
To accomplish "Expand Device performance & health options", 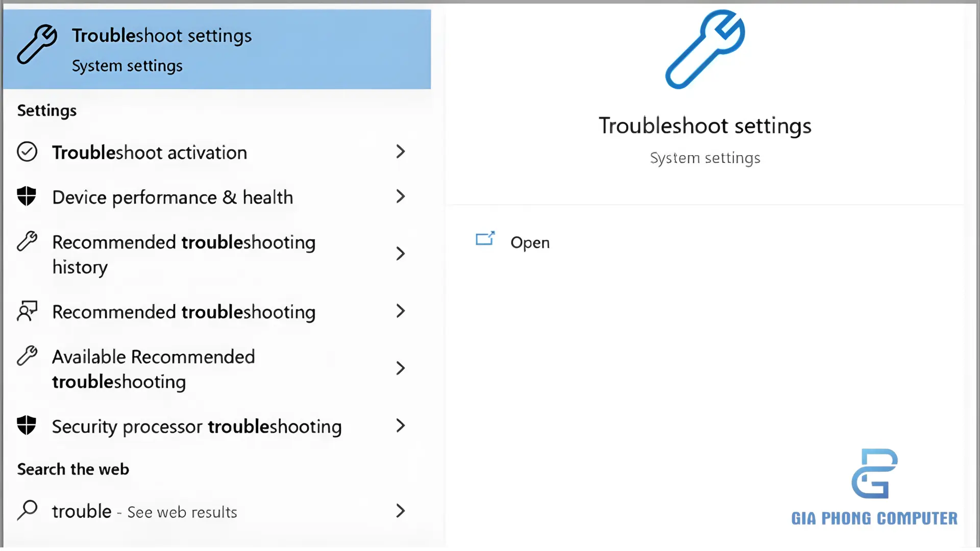I will 401,196.
